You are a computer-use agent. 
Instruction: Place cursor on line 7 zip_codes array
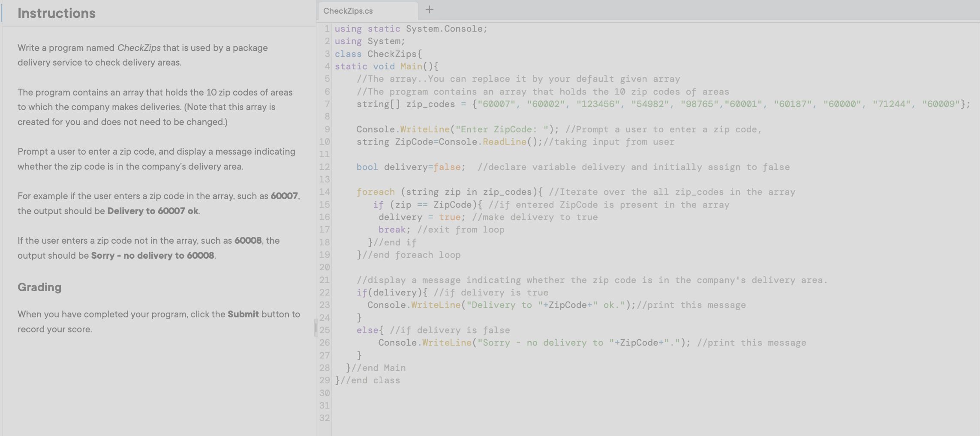(429, 104)
